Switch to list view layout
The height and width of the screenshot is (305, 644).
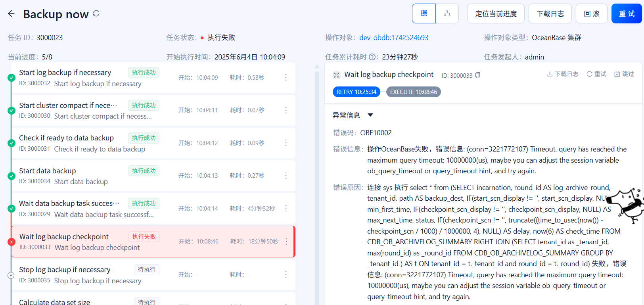coord(424,13)
